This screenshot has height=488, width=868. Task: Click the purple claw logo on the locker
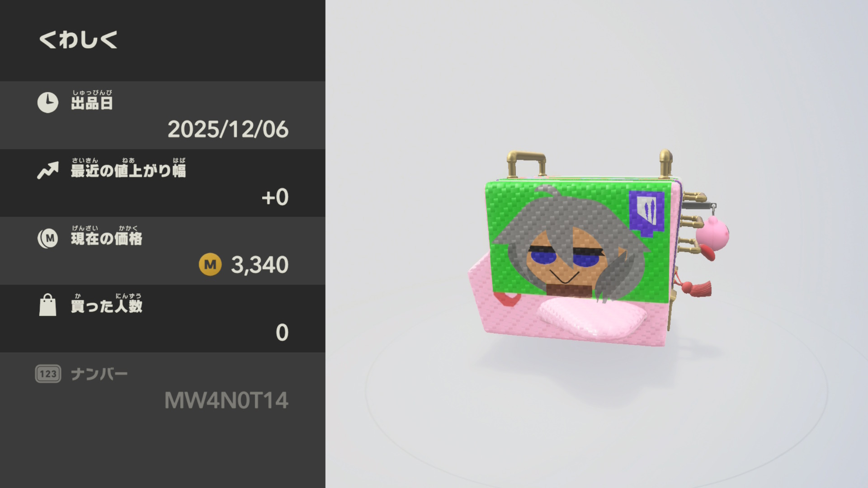tap(646, 211)
